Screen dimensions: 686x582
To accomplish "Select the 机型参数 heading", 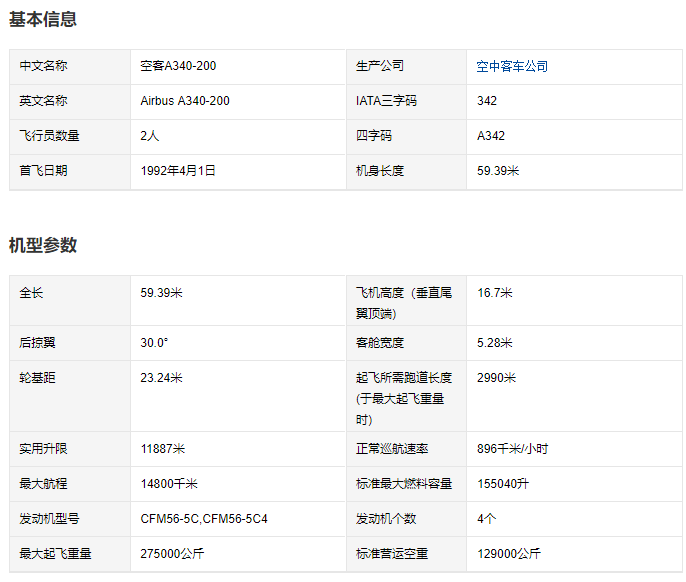I will point(43,245).
